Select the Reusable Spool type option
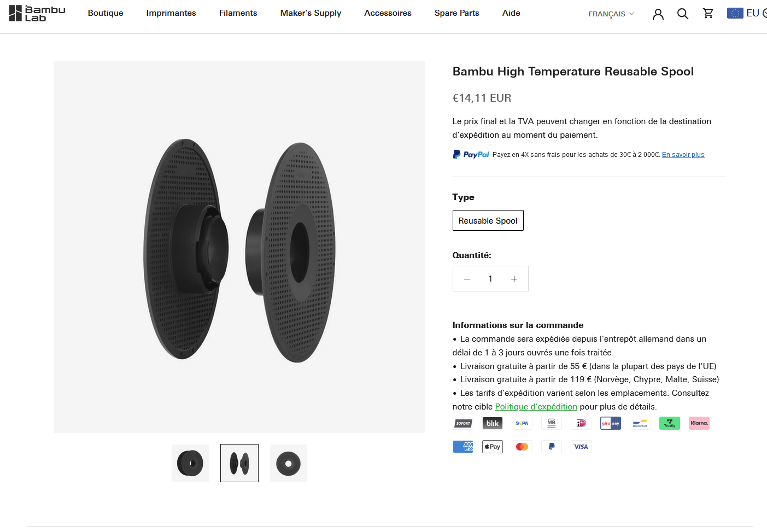Screen dimensions: 767x532 (488, 220)
